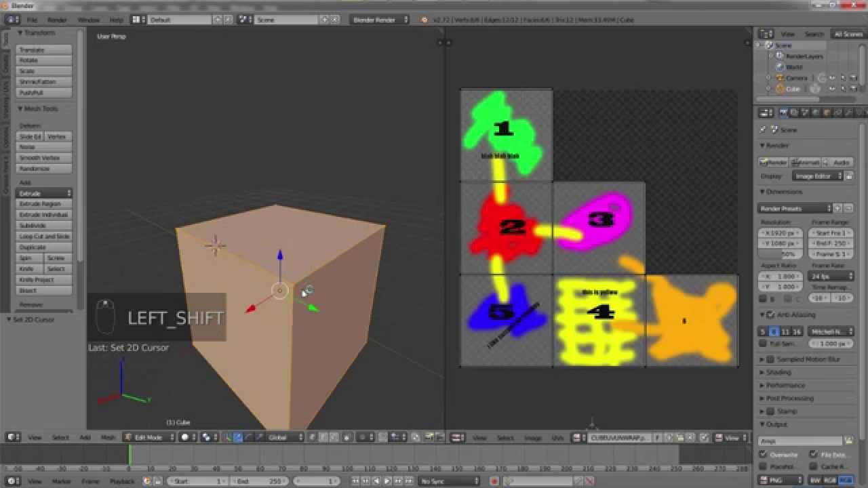Select the Object properties tab icon
Viewport: 868px width, 488px height.
pyautogui.click(x=827, y=113)
